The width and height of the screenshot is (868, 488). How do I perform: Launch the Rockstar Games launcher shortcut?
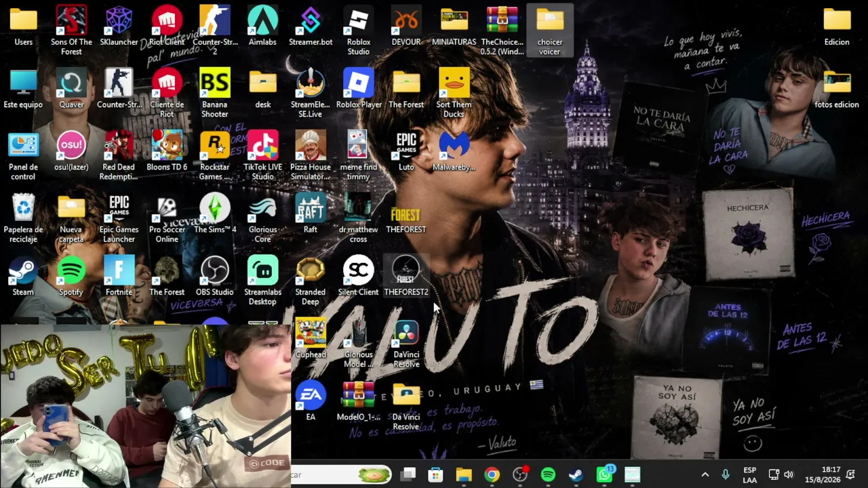215,155
